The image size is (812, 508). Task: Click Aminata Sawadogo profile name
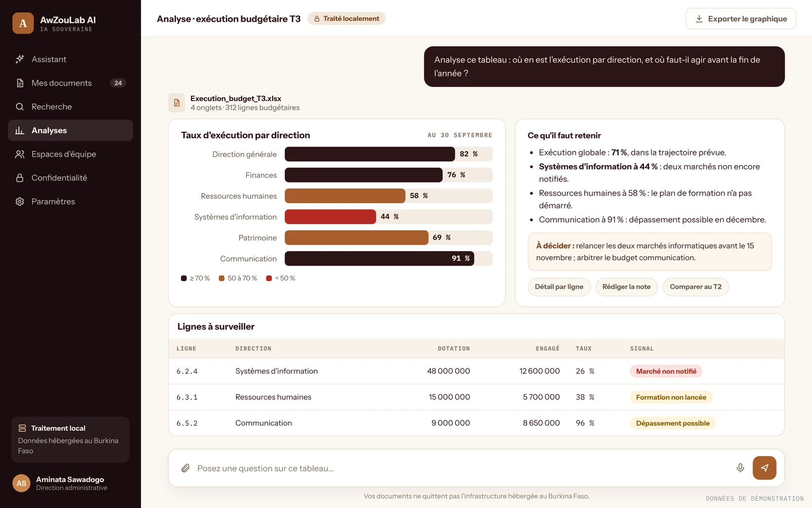(x=70, y=480)
